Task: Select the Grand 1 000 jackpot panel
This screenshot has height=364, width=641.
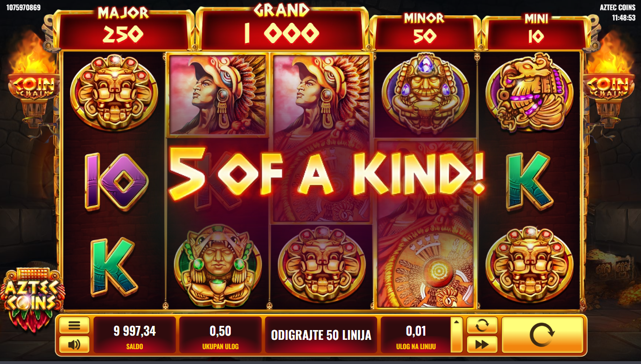Action: (x=282, y=26)
